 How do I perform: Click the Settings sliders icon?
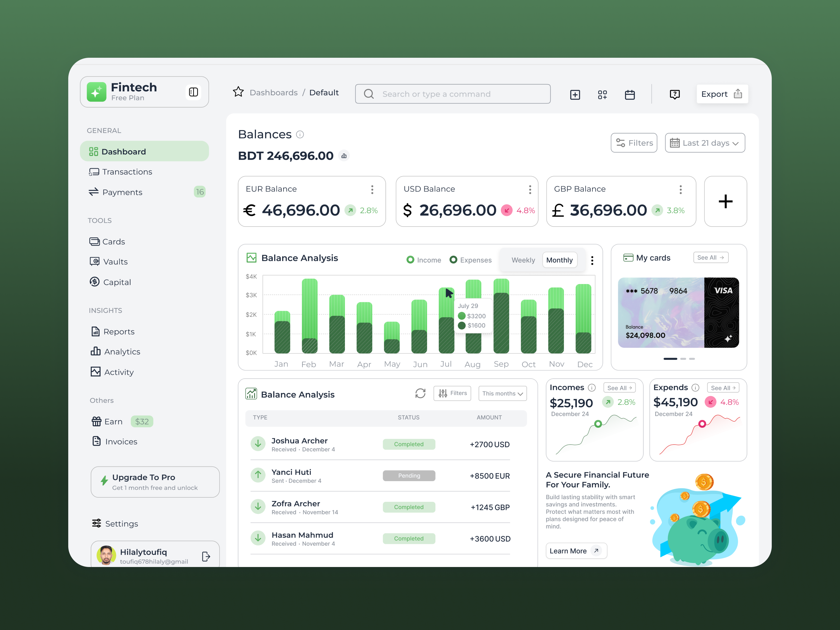96,523
